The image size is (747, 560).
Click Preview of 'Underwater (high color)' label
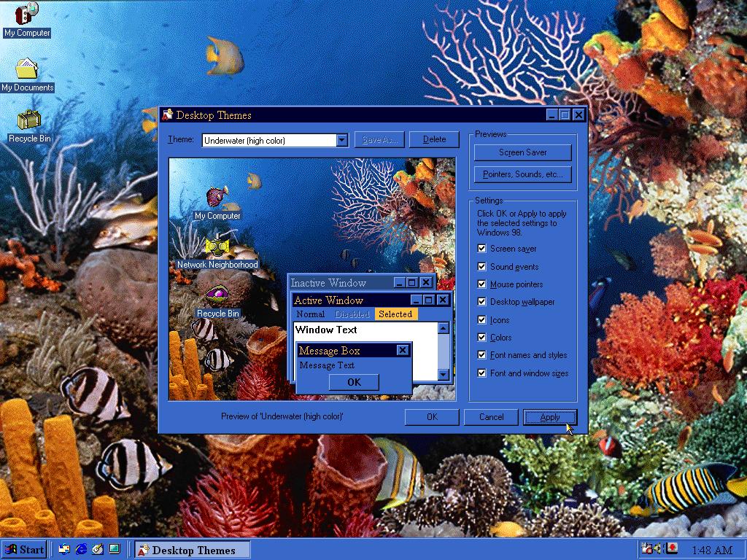coord(282,416)
